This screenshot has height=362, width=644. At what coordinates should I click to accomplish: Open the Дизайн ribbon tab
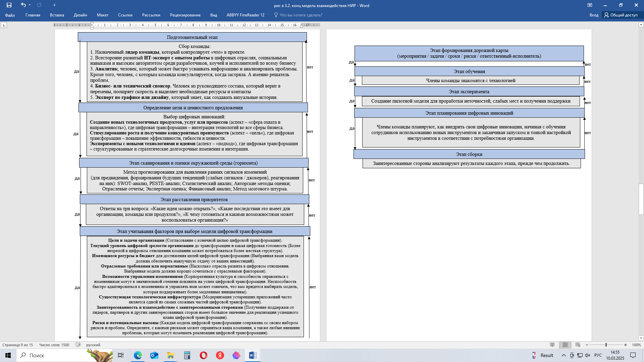pyautogui.click(x=80, y=15)
